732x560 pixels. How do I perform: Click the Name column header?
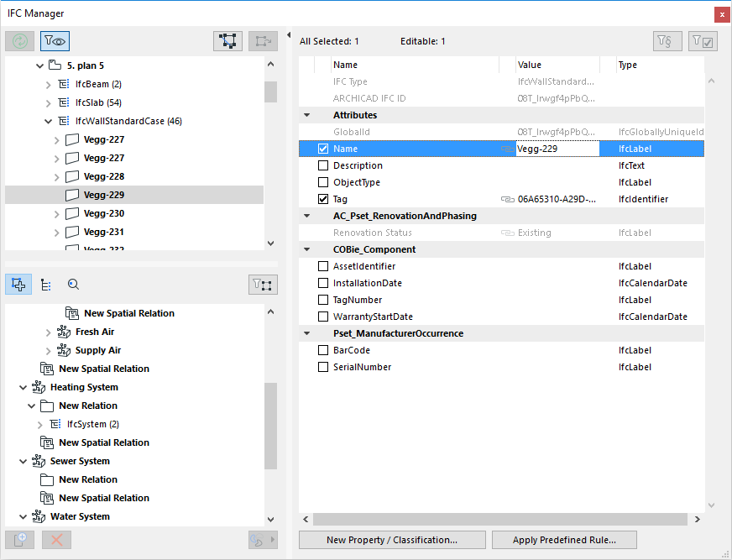[415, 65]
